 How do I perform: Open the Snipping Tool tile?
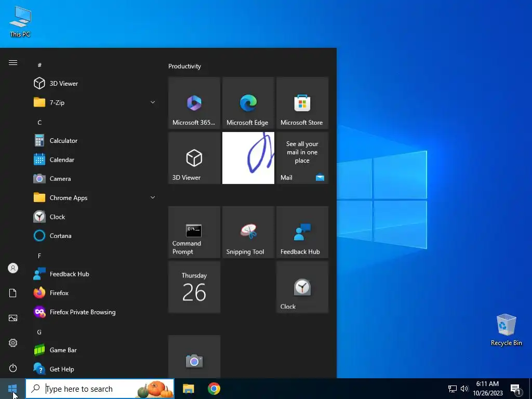(x=248, y=232)
